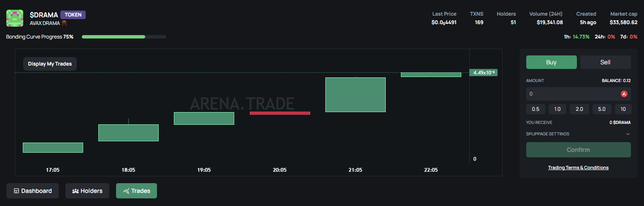Click the $DRAMA pixel avatar icon

click(14, 18)
